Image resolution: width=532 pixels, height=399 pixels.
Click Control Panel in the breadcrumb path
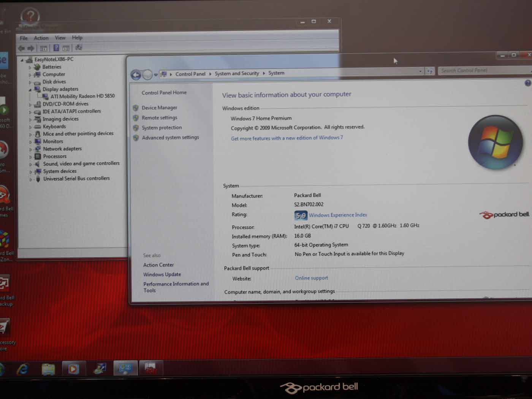[x=190, y=74]
